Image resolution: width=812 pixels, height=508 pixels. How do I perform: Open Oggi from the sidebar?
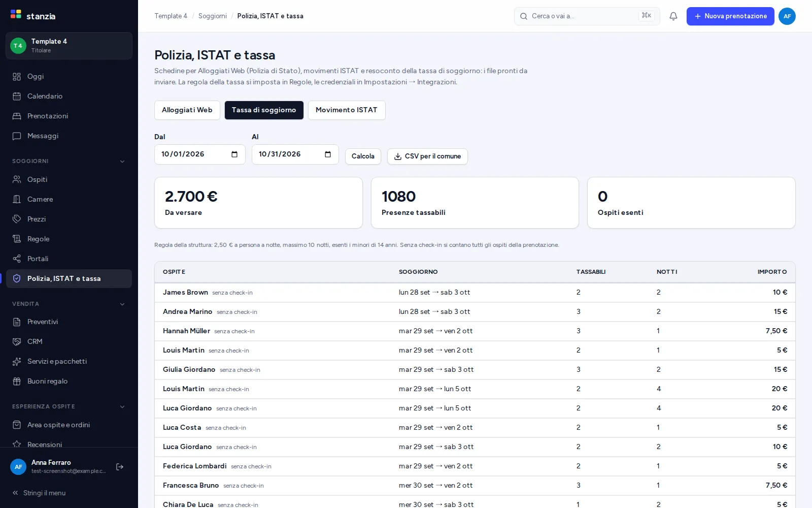(x=69, y=76)
